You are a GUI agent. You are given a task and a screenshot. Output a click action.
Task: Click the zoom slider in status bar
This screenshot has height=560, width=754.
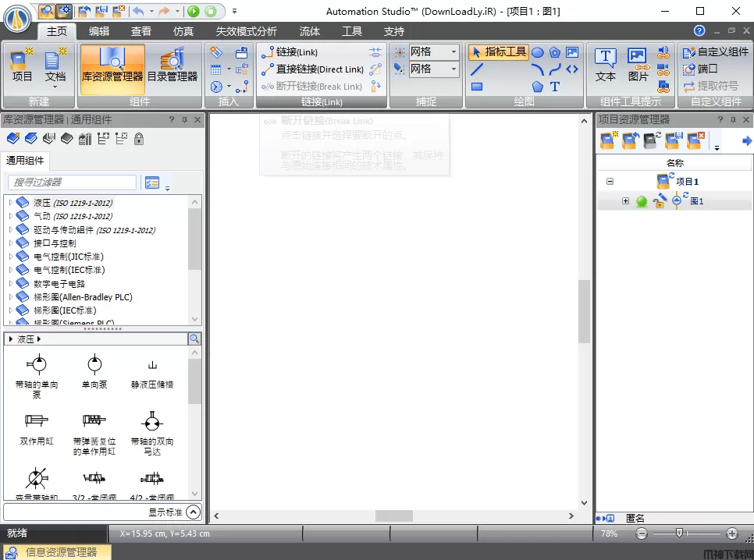point(680,533)
